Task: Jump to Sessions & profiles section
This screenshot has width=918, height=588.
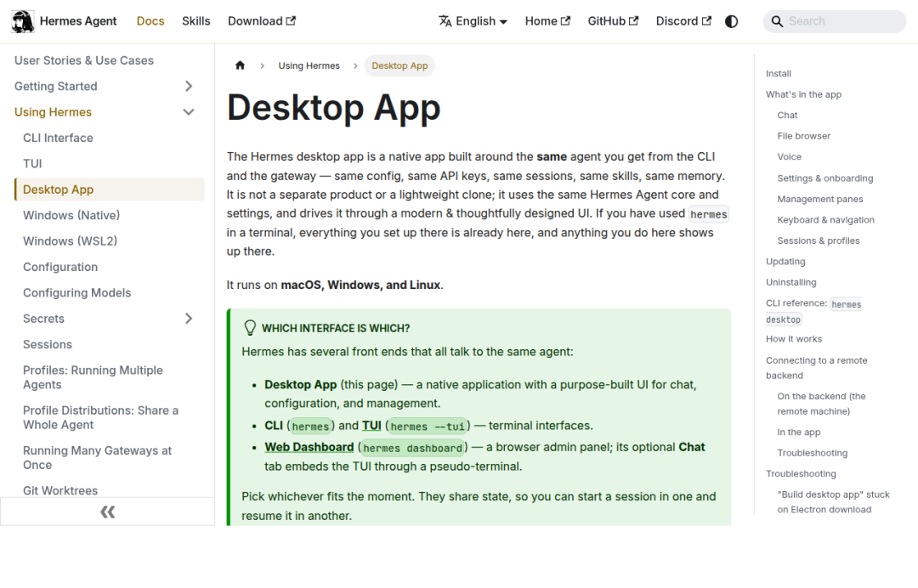Action: [x=819, y=240]
